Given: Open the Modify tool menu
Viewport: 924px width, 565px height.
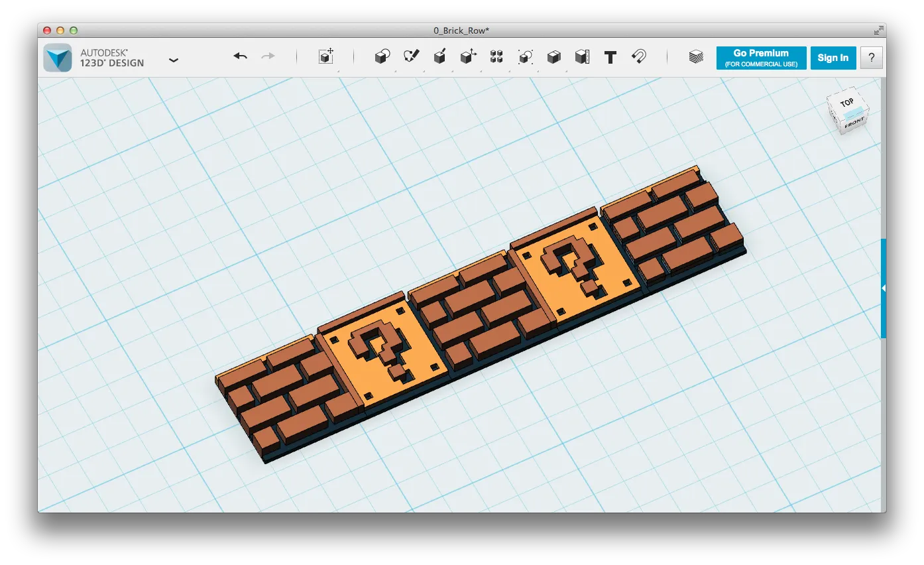Looking at the screenshot, I should (x=469, y=57).
